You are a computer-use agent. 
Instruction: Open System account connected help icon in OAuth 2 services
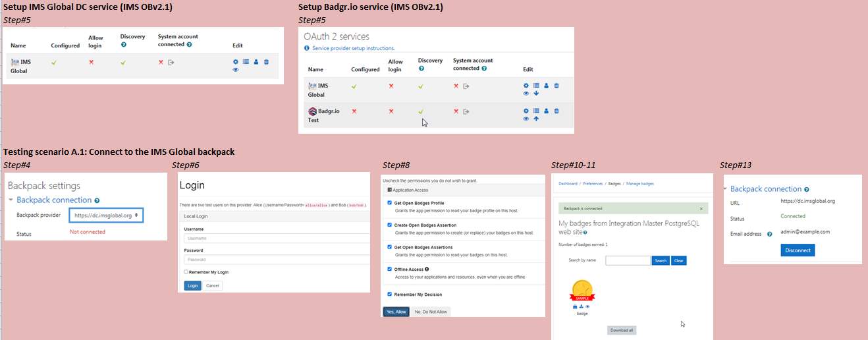484,68
